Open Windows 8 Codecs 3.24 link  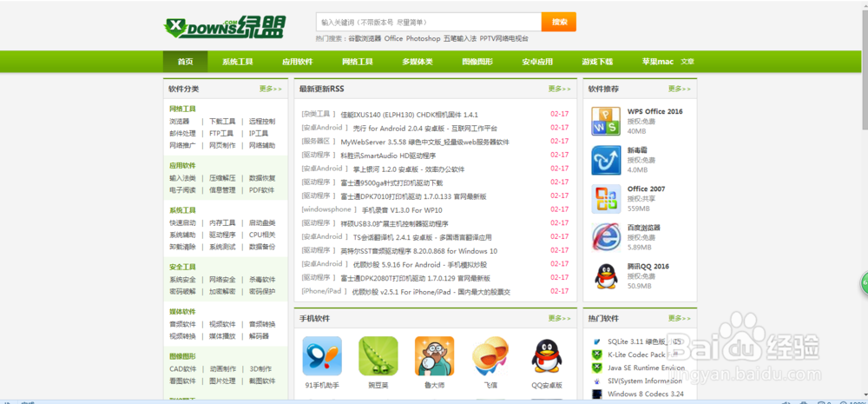coord(646,394)
